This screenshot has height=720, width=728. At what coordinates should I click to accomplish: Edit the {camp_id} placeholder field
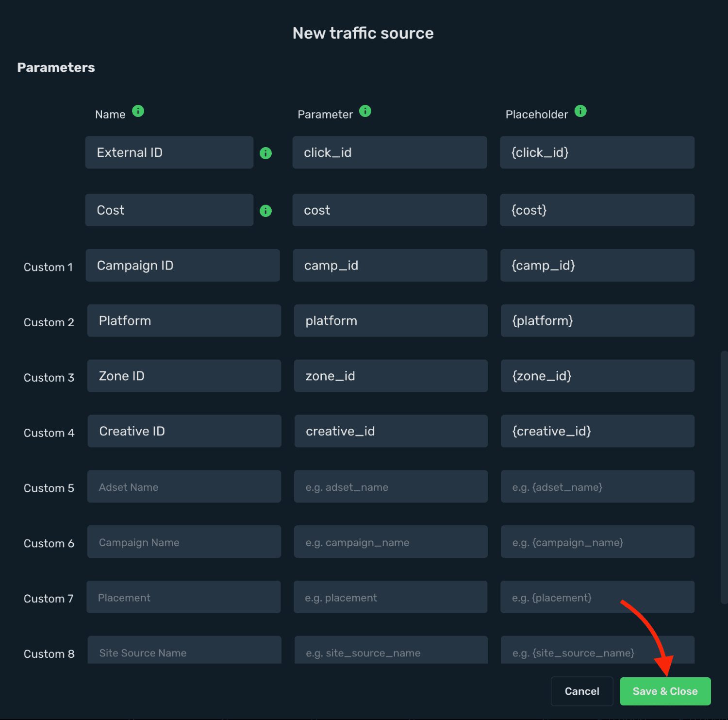tap(597, 266)
